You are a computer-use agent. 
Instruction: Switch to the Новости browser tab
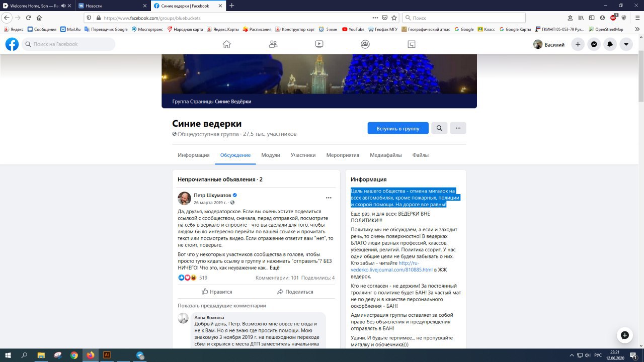coord(113,6)
